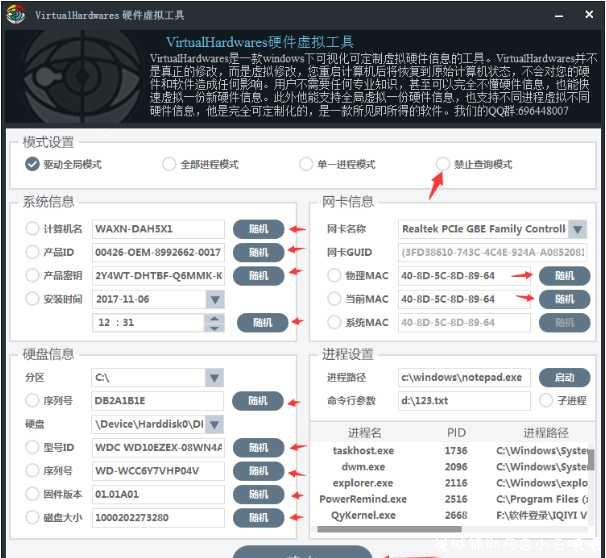
Task: Enable the 当前MAC radio button
Action: [x=334, y=299]
